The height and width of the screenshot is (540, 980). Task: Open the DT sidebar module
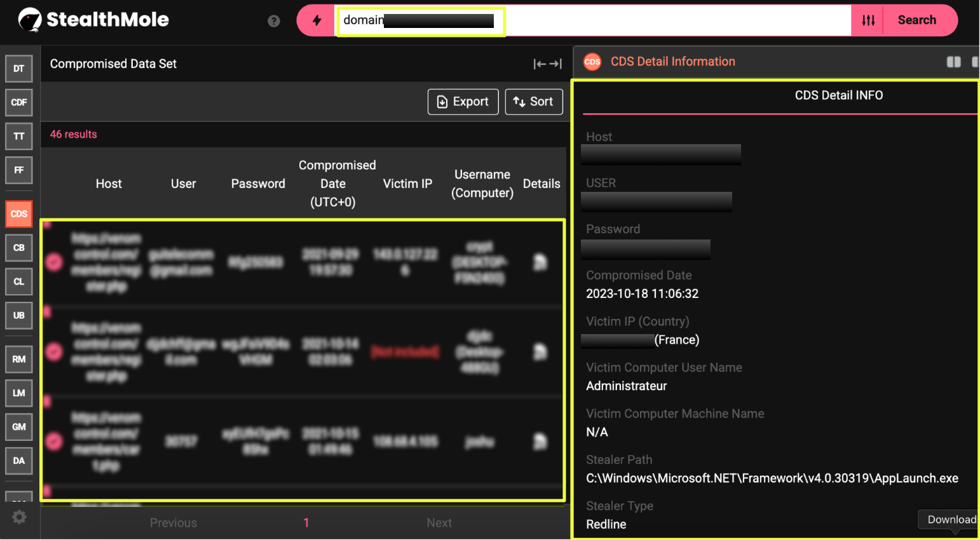(19, 69)
